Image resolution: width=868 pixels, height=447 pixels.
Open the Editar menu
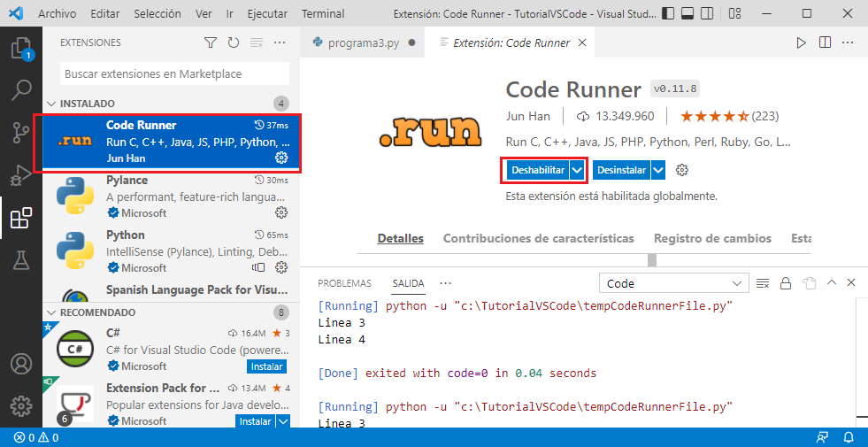105,13
